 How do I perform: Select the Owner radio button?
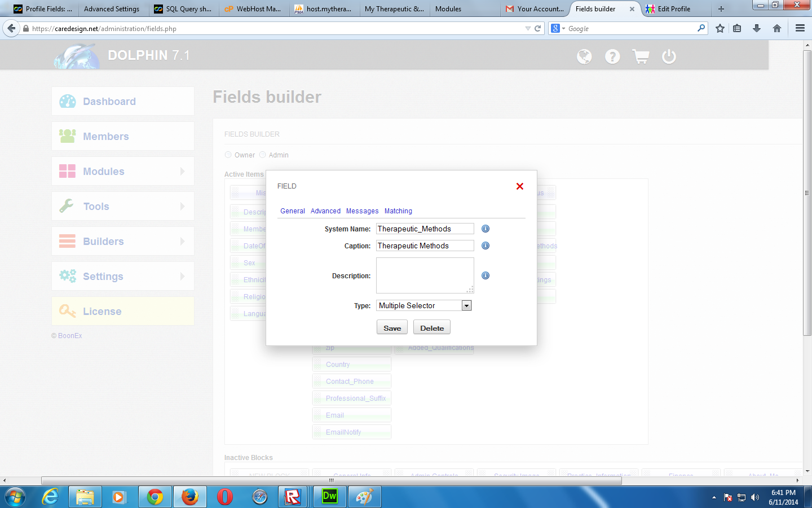(x=228, y=155)
